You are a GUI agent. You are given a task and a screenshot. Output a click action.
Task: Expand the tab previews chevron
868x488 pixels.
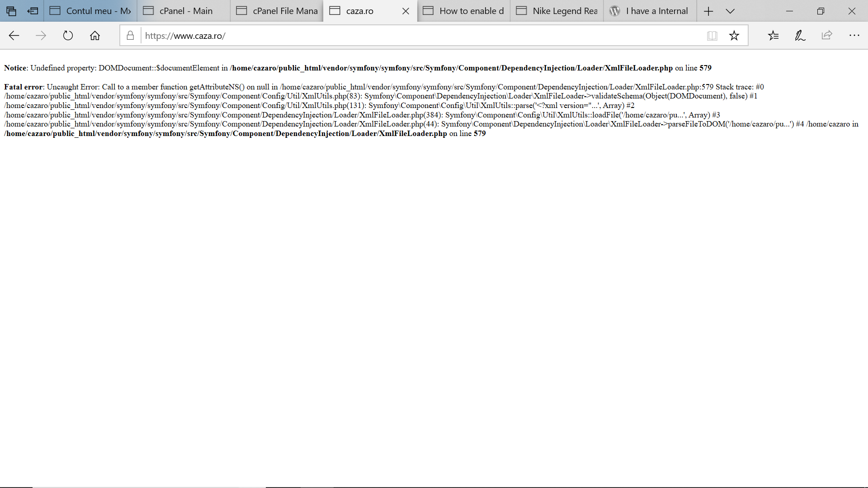(x=730, y=11)
